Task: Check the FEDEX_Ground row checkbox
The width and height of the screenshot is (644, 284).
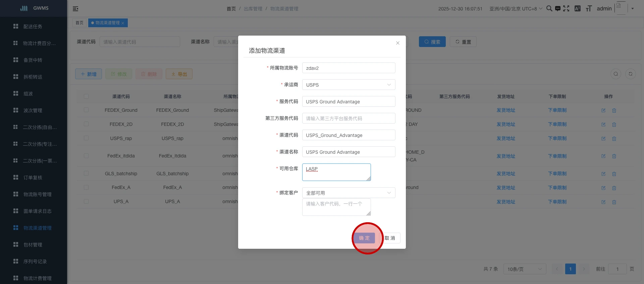Action: point(86,110)
